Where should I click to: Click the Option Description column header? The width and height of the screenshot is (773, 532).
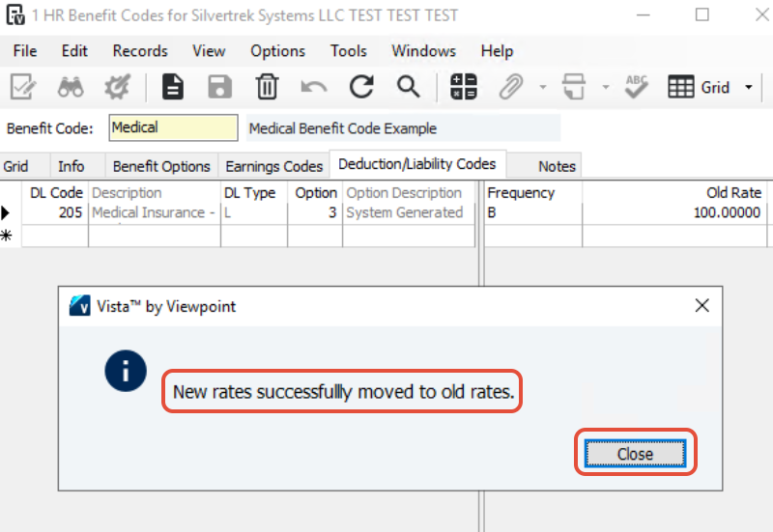tap(409, 192)
